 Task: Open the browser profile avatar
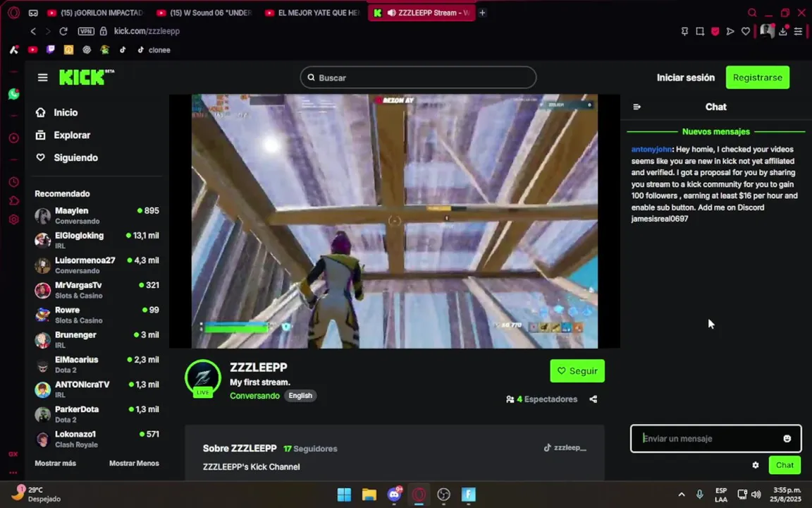(x=766, y=31)
